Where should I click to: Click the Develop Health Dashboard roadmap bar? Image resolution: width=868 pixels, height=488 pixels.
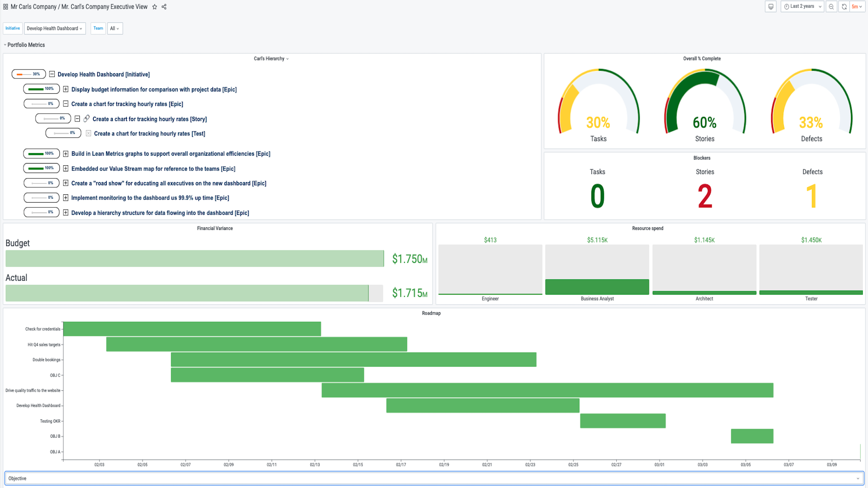click(483, 406)
